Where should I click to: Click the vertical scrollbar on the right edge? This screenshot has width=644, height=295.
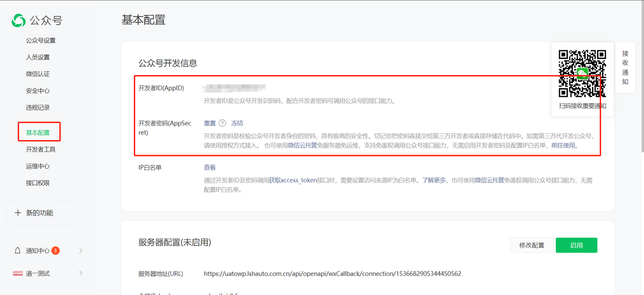tap(641, 76)
